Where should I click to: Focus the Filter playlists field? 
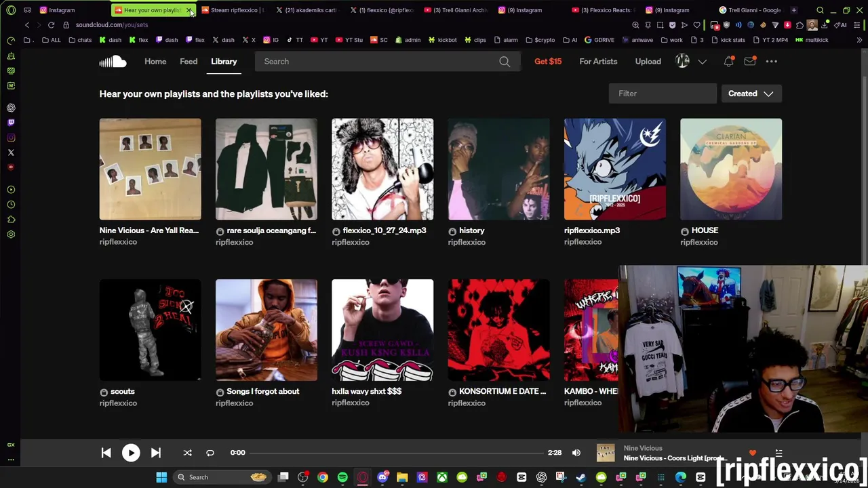tap(663, 94)
